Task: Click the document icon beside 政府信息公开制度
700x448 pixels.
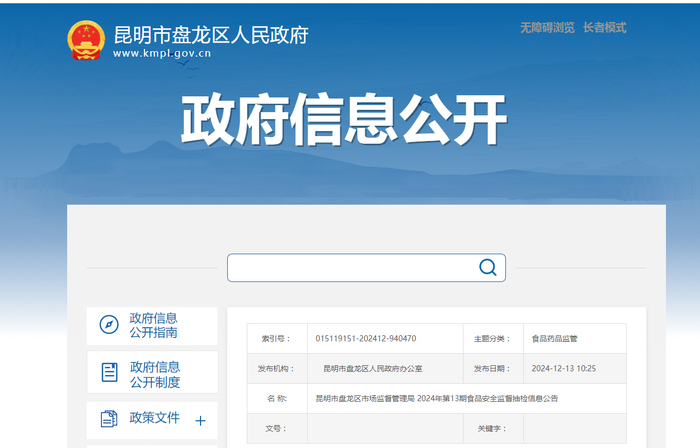Action: [x=109, y=372]
